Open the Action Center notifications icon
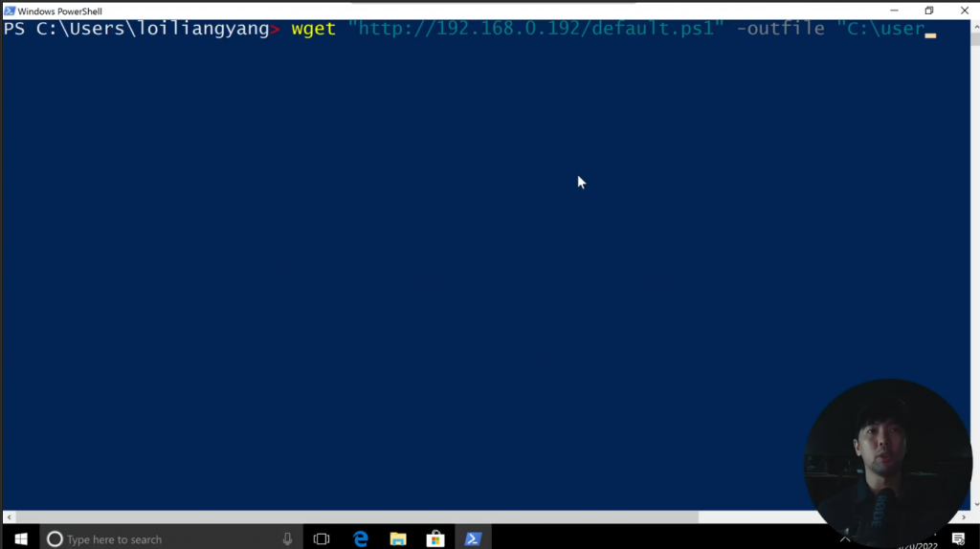 click(x=958, y=538)
